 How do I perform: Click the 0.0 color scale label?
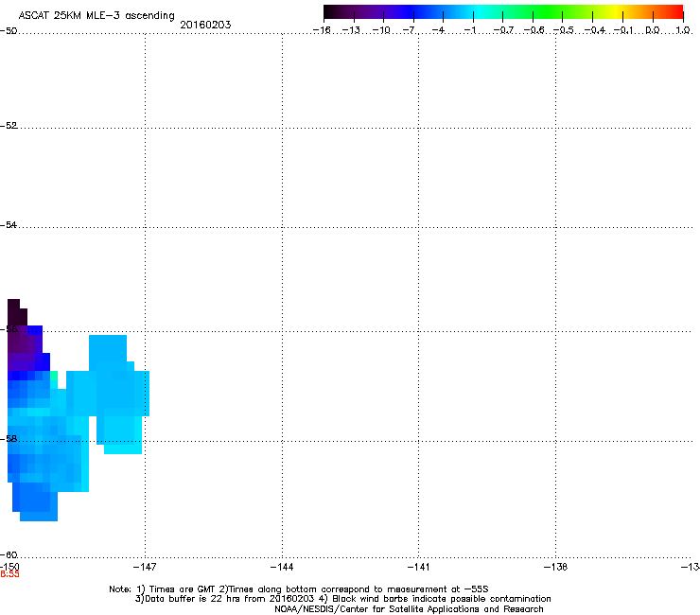[x=653, y=30]
